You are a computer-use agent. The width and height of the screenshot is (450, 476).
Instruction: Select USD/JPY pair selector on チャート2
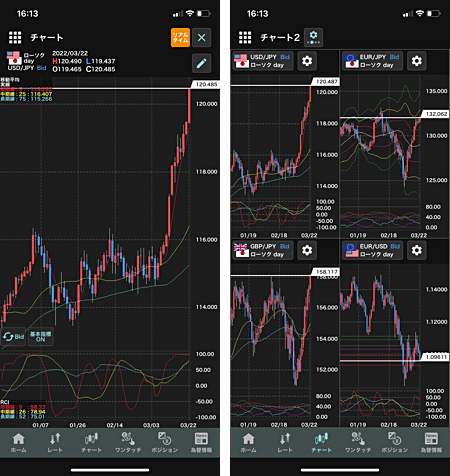[x=263, y=61]
